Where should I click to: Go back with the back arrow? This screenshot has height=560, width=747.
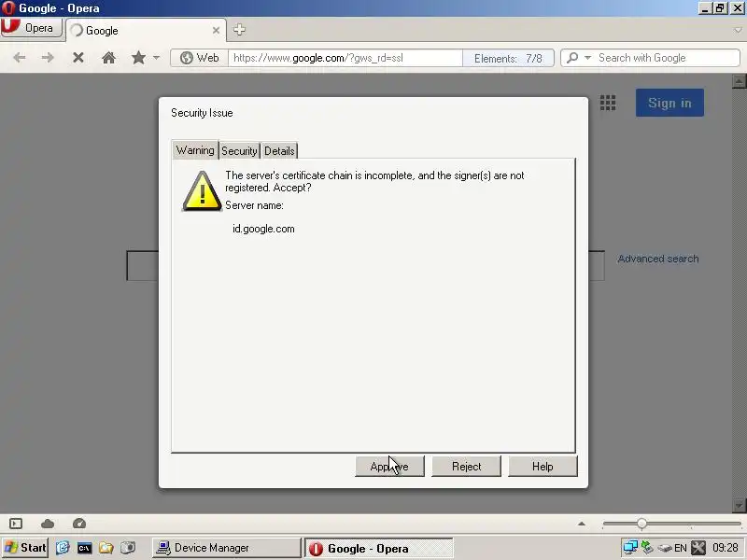20,58
